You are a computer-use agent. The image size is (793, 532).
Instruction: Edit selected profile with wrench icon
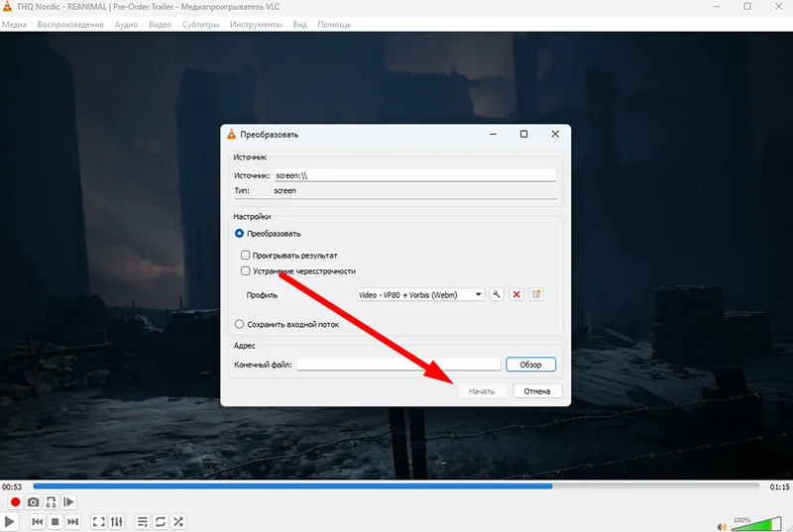(x=499, y=294)
